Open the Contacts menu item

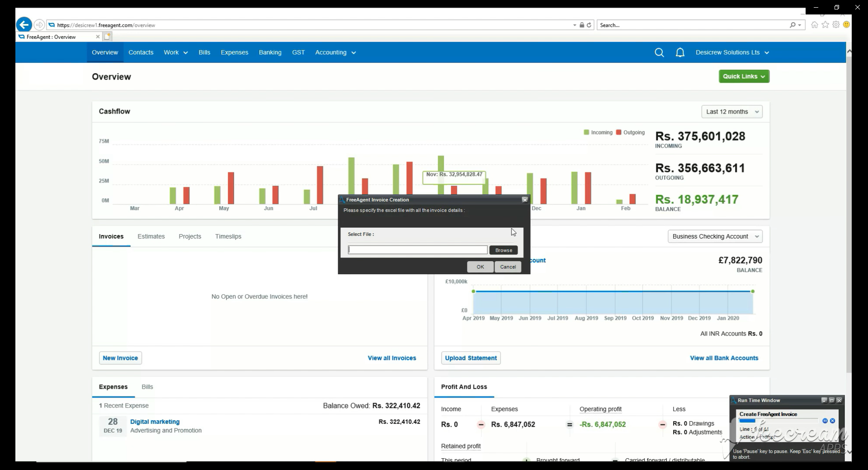click(141, 52)
